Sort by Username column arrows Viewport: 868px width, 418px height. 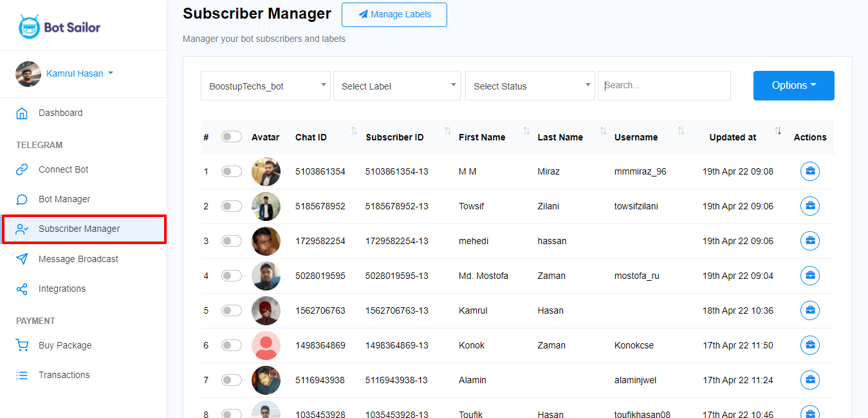click(681, 131)
